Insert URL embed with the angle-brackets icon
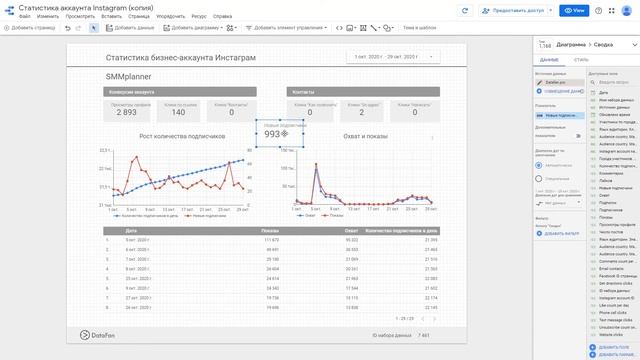Screen dimensions: 640x360 [339, 28]
